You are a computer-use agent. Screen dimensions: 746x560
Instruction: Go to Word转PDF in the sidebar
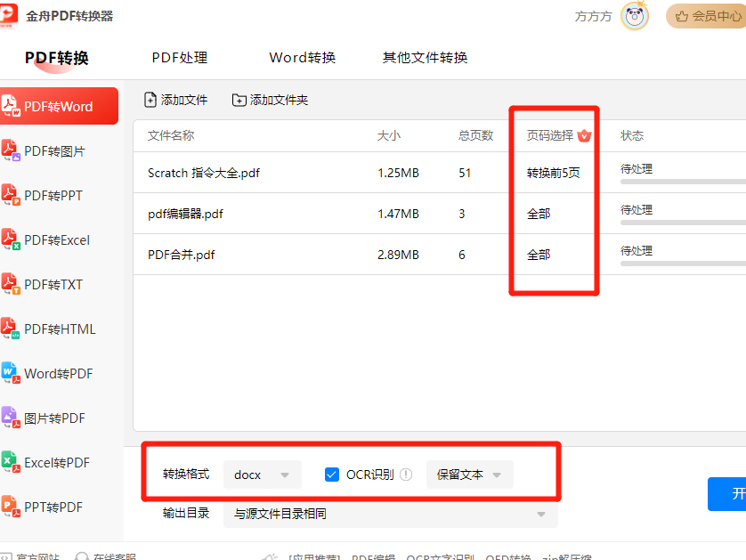pos(59,374)
